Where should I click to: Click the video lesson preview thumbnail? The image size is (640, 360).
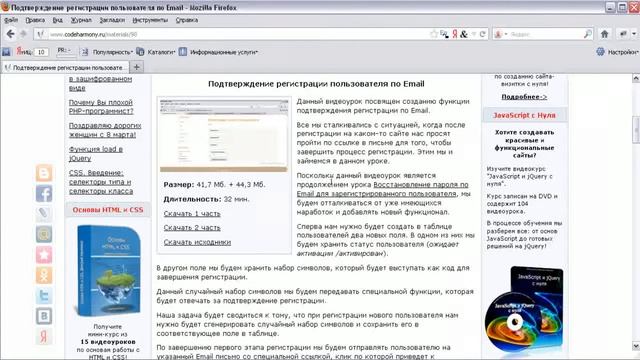(224, 135)
